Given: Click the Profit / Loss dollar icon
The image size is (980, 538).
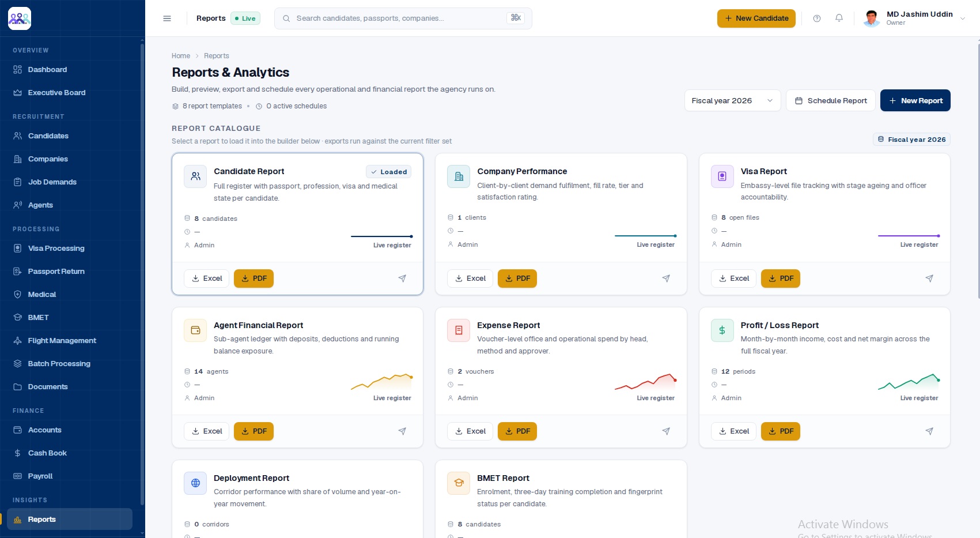Looking at the screenshot, I should click(x=722, y=330).
